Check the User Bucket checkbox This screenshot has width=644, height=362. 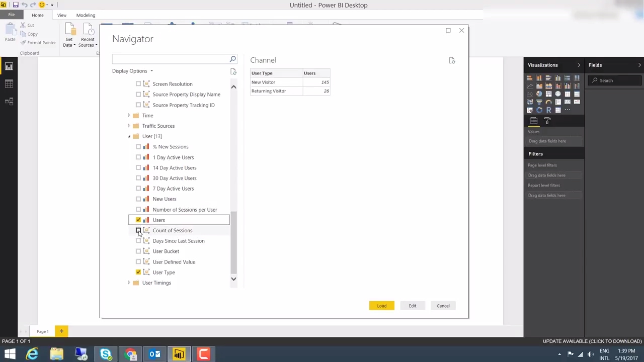tap(138, 251)
